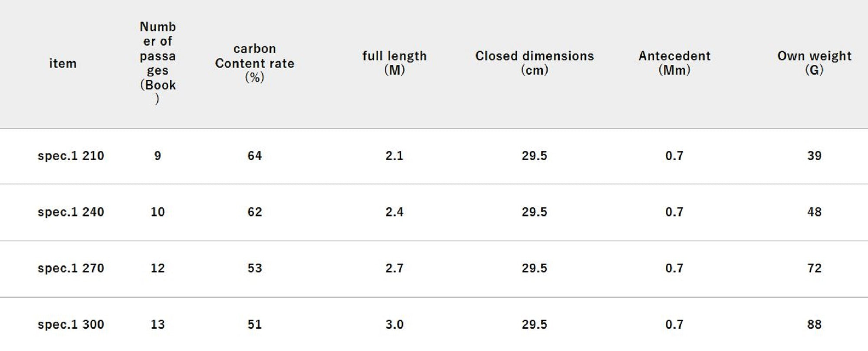This screenshot has width=868, height=351.
Task: Select the "spec.1 210" row label
Action: (x=71, y=156)
